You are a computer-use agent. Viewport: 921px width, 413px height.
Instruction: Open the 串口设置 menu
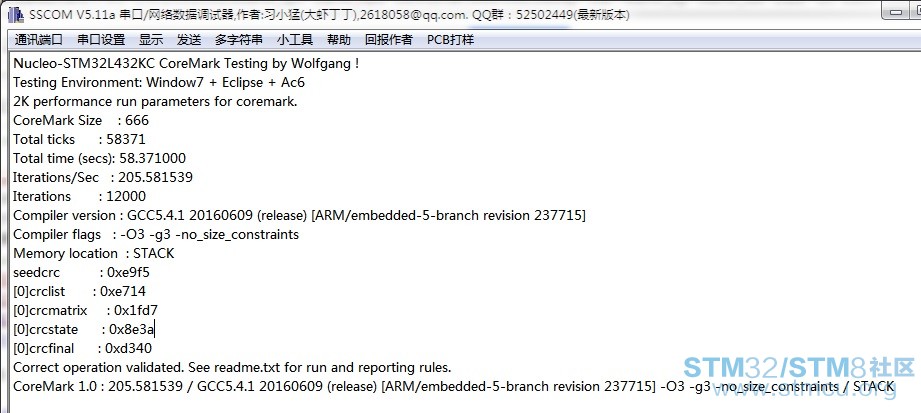101,40
